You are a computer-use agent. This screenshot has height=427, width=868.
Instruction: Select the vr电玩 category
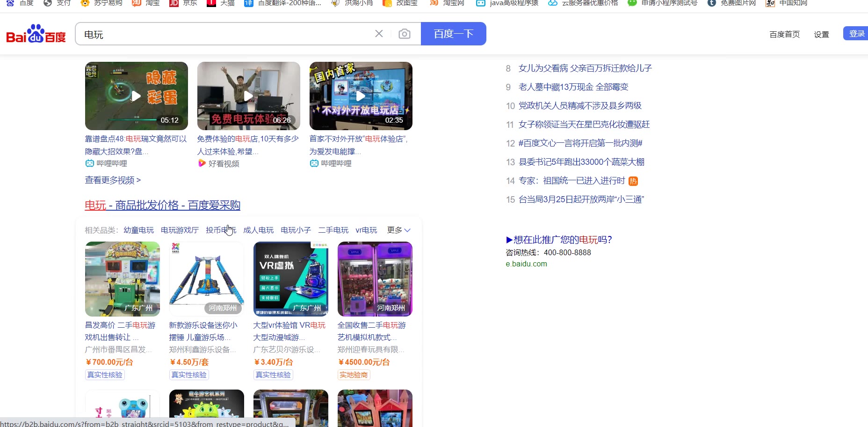(366, 230)
